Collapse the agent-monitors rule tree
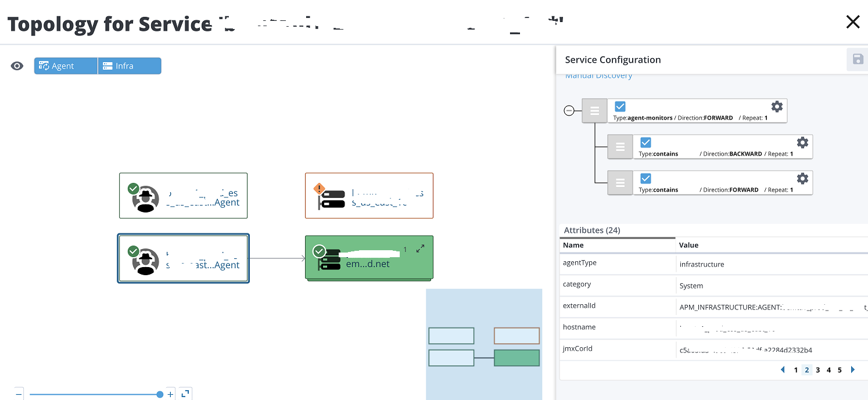 pos(569,110)
